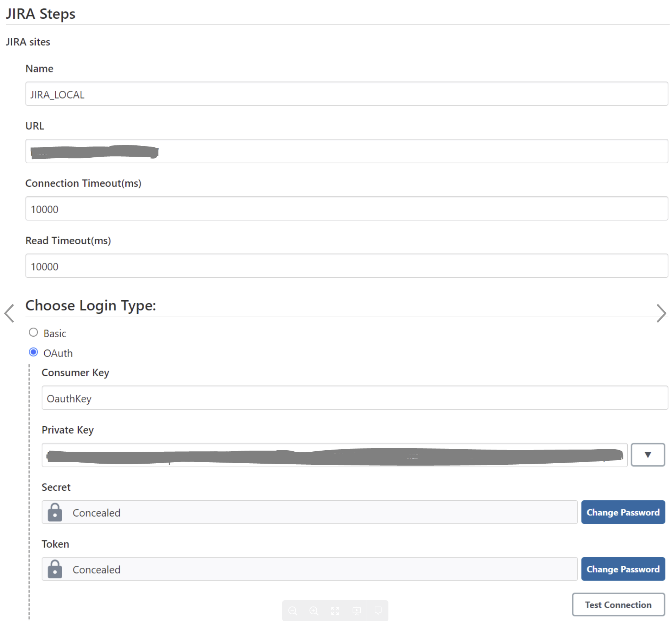672x621 pixels.
Task: Click the "Name" field label
Action: [x=39, y=69]
